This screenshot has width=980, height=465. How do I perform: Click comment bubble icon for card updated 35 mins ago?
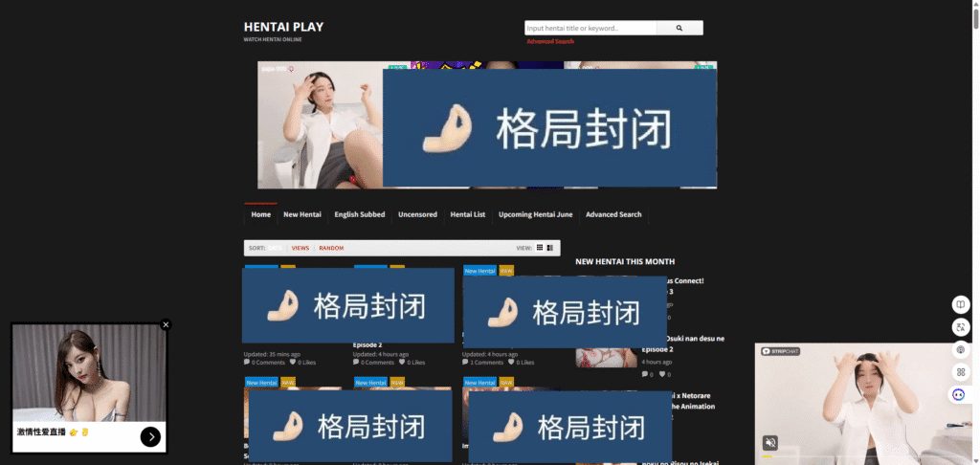246,363
